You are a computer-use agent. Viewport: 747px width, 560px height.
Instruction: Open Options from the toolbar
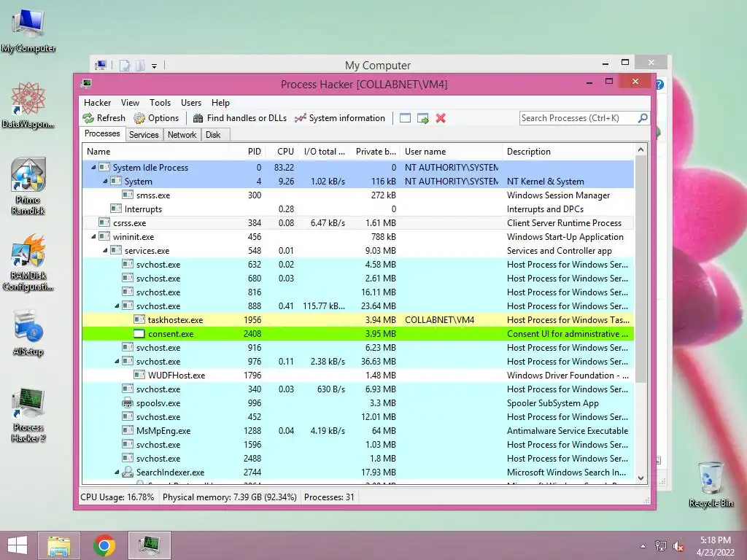click(156, 118)
